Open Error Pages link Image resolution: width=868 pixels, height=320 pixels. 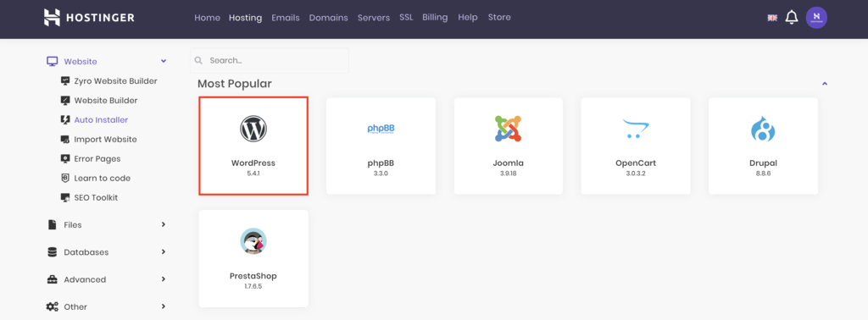tap(97, 158)
